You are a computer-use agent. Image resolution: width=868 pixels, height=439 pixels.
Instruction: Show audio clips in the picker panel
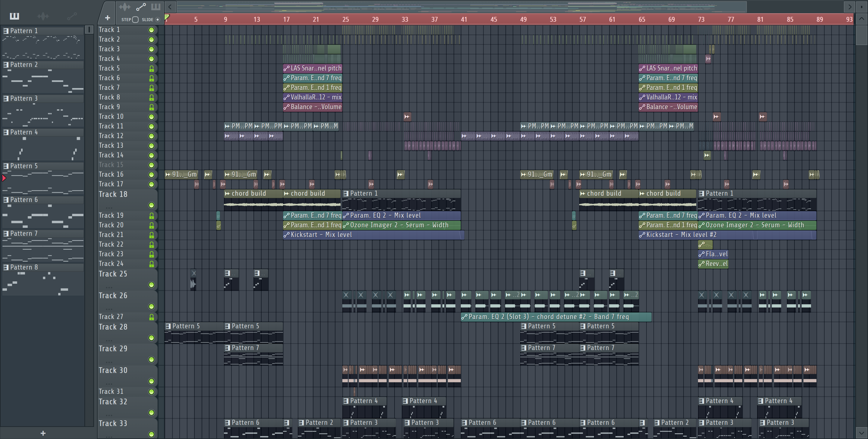[x=43, y=16]
